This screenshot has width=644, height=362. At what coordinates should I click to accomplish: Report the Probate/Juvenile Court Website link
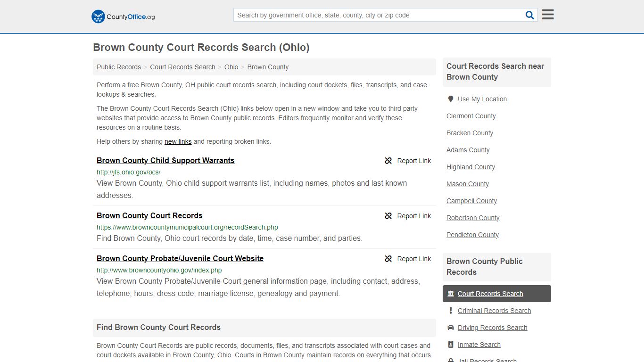(x=408, y=259)
